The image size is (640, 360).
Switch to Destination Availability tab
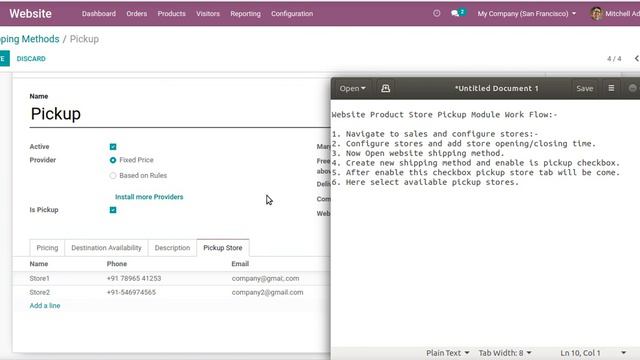(106, 248)
